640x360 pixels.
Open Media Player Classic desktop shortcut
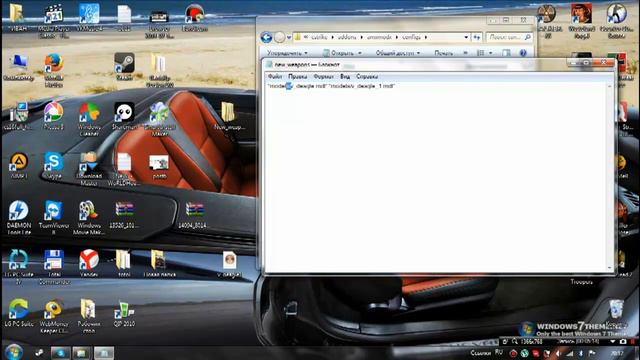(x=53, y=20)
